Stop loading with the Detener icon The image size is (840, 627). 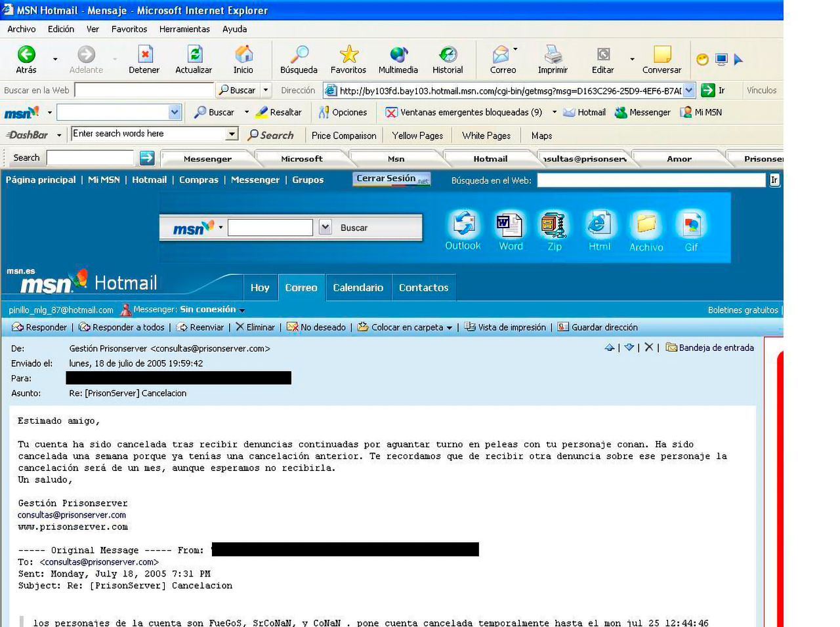coord(144,60)
